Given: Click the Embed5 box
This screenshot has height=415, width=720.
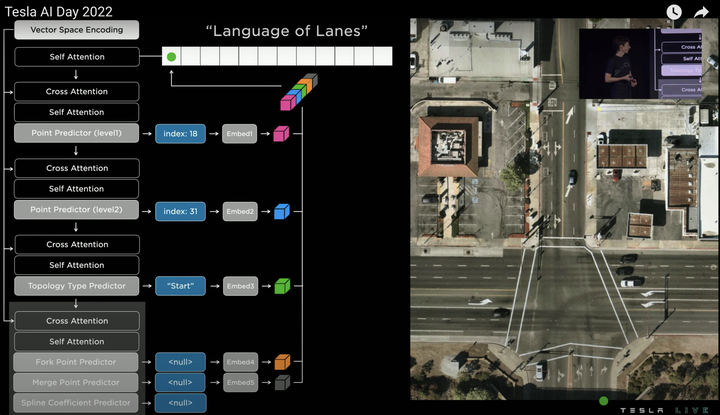Looking at the screenshot, I should point(241,382).
